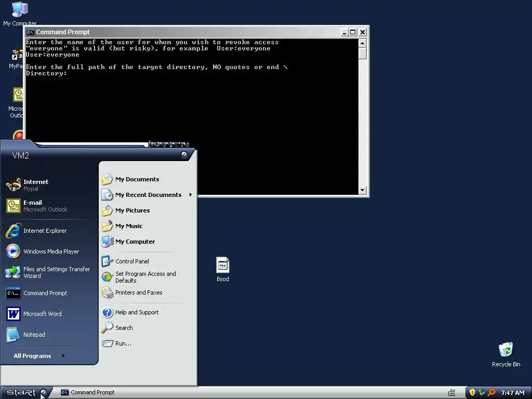Image resolution: width=532 pixels, height=399 pixels.
Task: Click the Directory: prompt line
Action: pyautogui.click(x=46, y=73)
